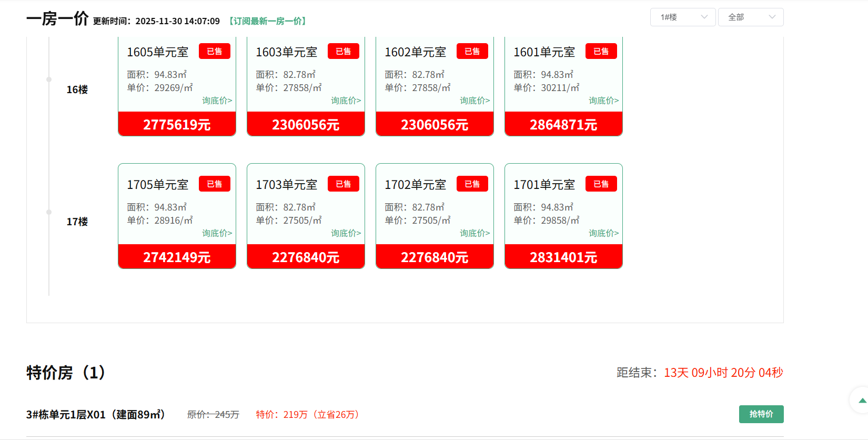868x440 pixels.
Task: Expand the 全部 filter dropdown
Action: [750, 17]
